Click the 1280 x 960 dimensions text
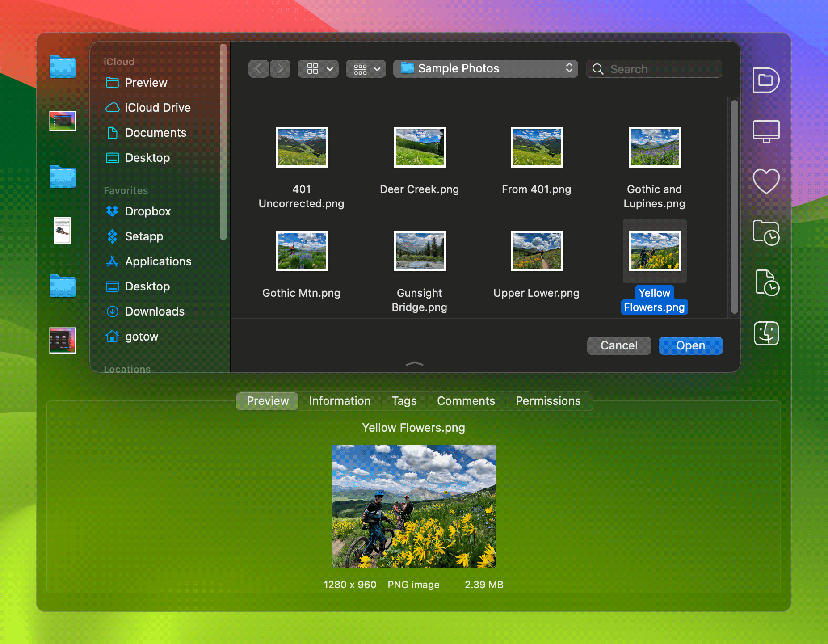This screenshot has width=828, height=644. click(350, 585)
